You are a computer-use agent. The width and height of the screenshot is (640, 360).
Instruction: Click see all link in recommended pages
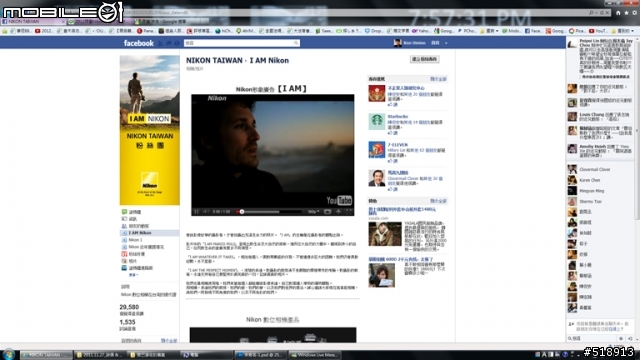pos(438,79)
